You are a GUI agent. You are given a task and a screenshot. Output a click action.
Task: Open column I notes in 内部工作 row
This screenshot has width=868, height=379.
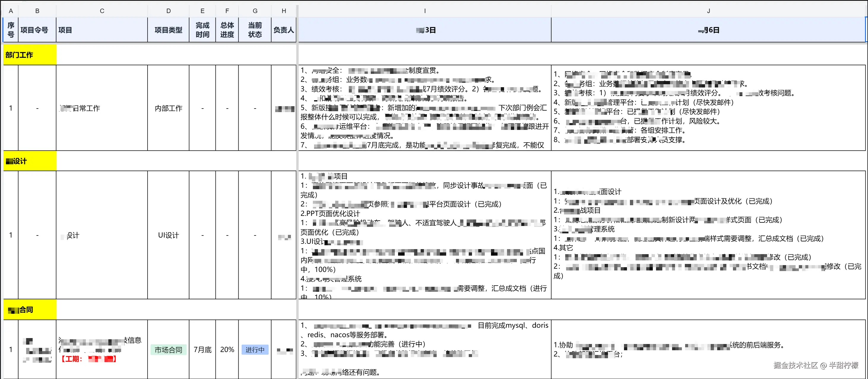(x=425, y=108)
